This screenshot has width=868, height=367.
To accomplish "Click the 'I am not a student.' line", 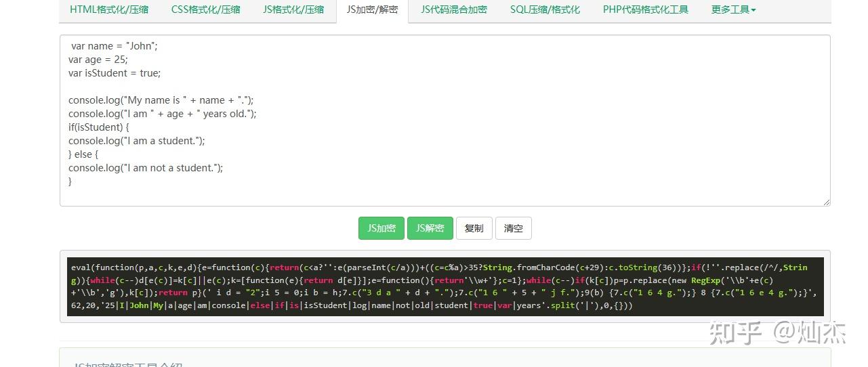I will tap(146, 168).
